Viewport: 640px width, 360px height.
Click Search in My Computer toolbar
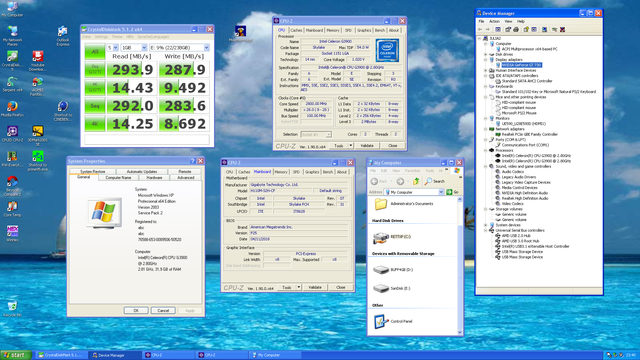435,181
